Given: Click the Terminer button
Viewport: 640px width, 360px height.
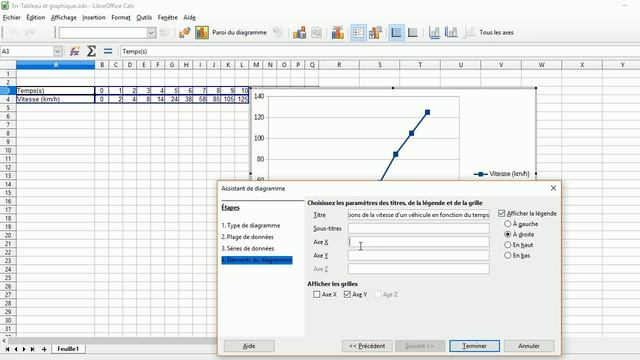Looking at the screenshot, I should (x=474, y=346).
